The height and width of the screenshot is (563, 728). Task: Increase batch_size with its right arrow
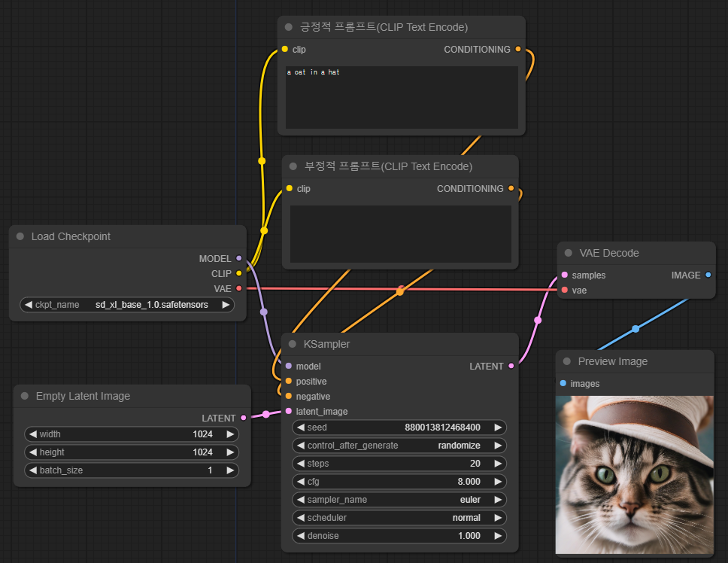coord(230,470)
